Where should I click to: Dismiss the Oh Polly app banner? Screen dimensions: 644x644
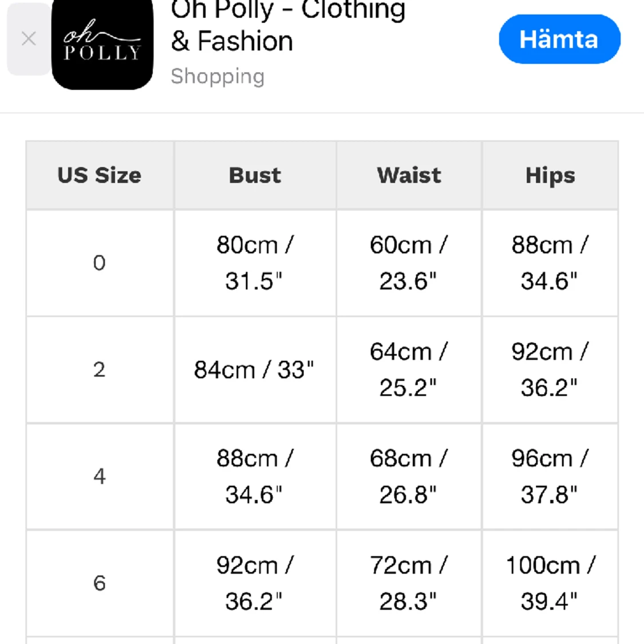pyautogui.click(x=29, y=39)
